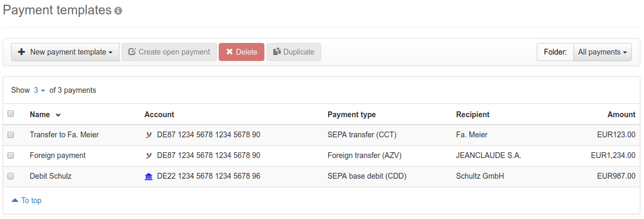Click the To top link
Screen dimensions: 644x219
26,200
